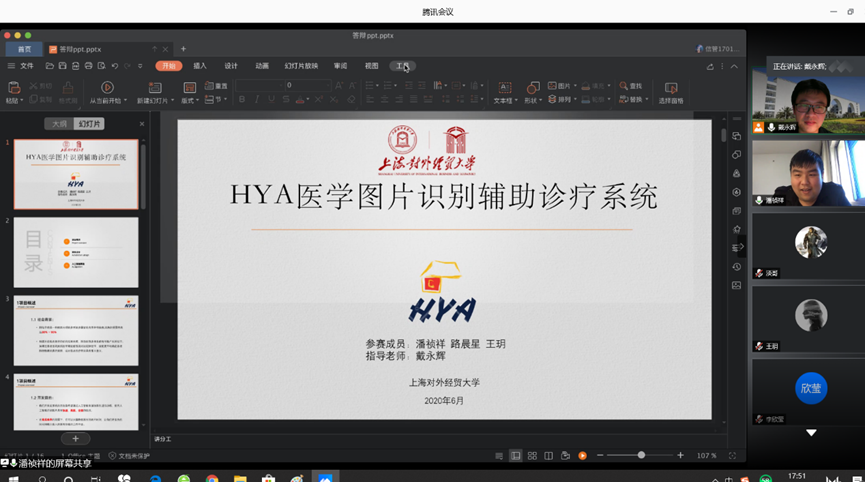Select slide 2 目录 thumbnail
The height and width of the screenshot is (482, 865).
(x=76, y=252)
